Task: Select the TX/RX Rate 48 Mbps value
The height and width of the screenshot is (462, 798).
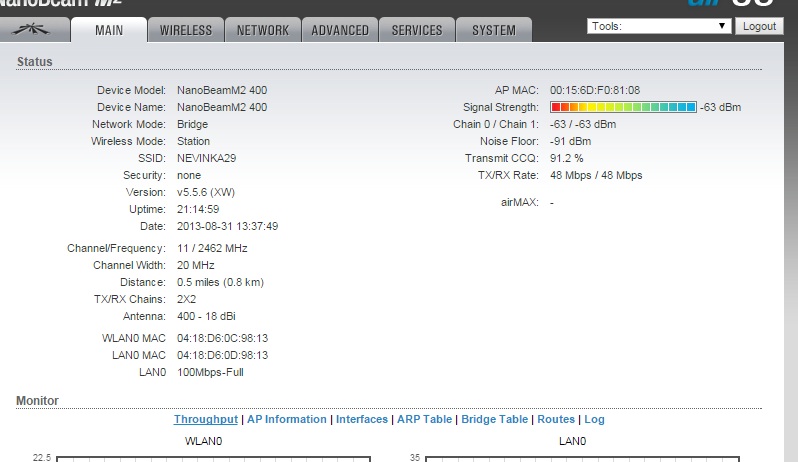Action: click(596, 175)
